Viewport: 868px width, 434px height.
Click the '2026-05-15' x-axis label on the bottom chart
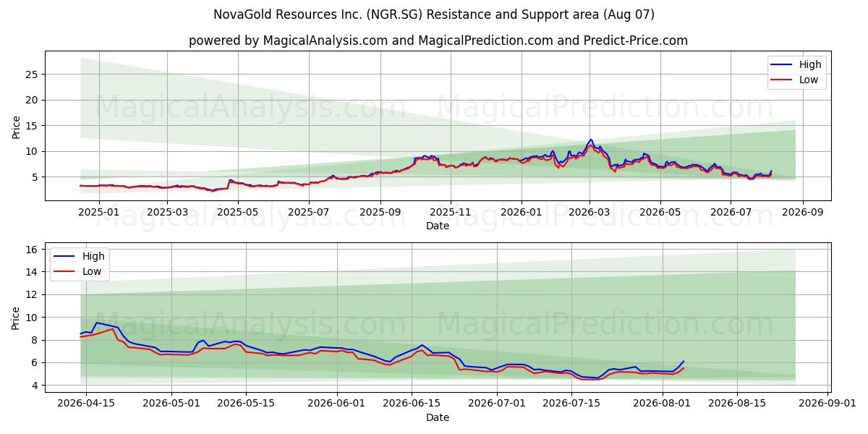(247, 404)
